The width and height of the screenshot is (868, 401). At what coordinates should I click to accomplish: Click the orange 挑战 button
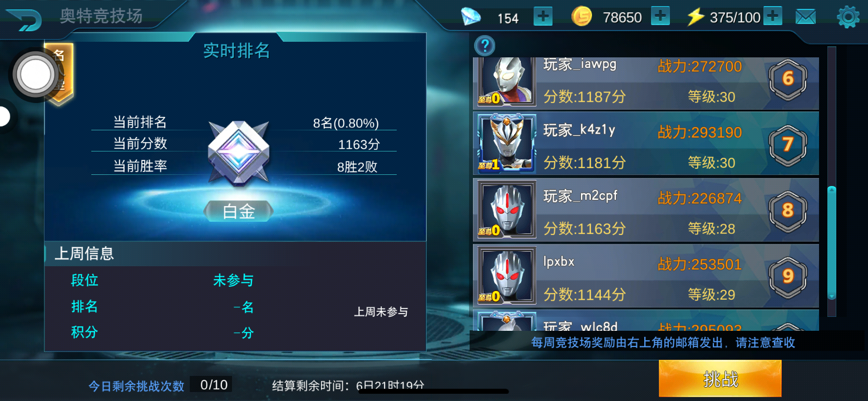(720, 379)
